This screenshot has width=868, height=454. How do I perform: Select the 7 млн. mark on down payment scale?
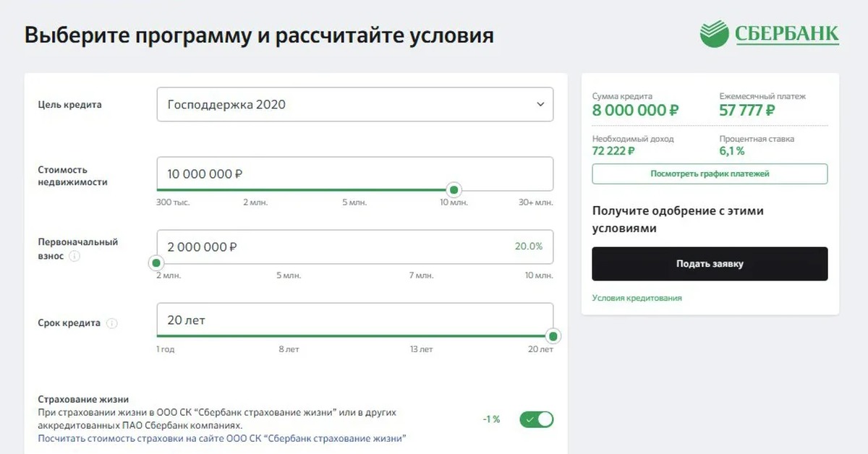tap(421, 275)
